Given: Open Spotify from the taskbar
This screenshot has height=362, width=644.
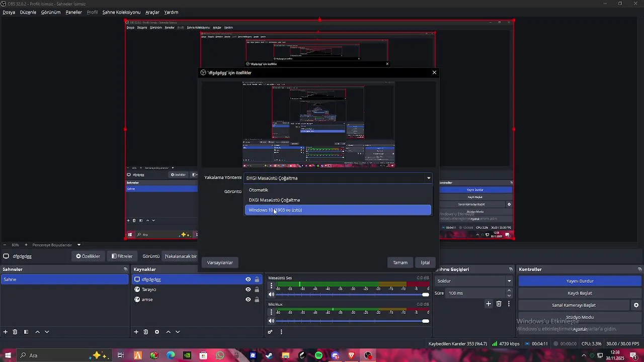Looking at the screenshot, I should (x=318, y=355).
